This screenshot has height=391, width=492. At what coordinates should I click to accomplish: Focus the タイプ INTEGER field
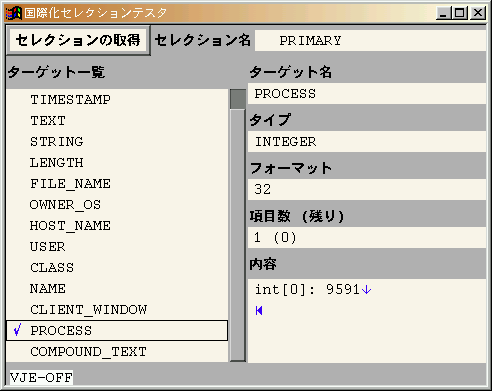(x=367, y=142)
